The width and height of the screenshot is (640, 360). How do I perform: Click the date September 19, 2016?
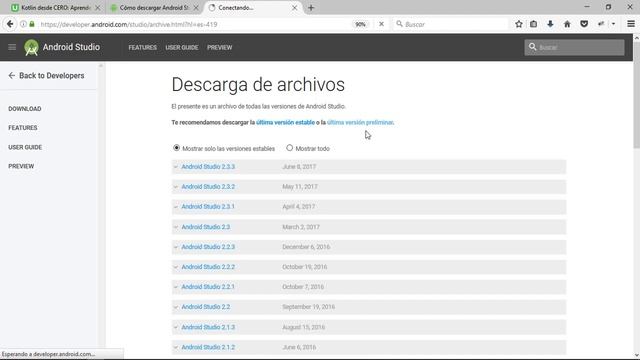309,307
